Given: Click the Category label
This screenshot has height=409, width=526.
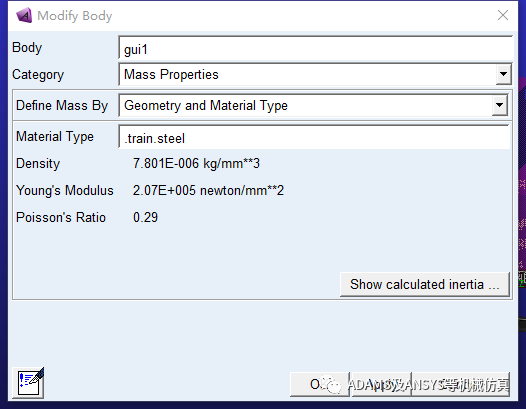Looking at the screenshot, I should pyautogui.click(x=38, y=74).
